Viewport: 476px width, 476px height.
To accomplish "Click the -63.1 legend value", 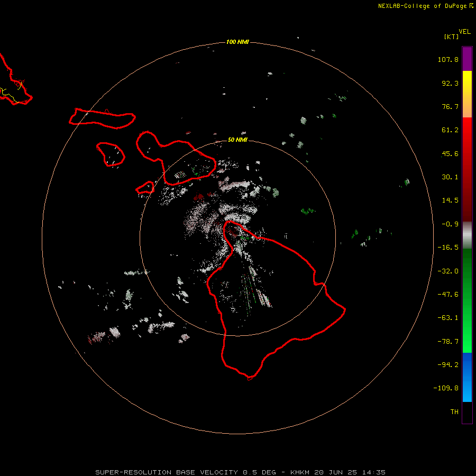I will pos(448,318).
